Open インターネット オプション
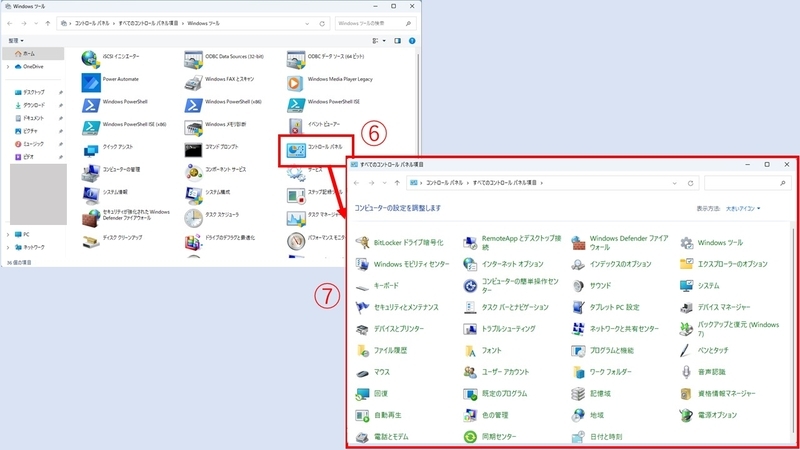 coord(503,264)
